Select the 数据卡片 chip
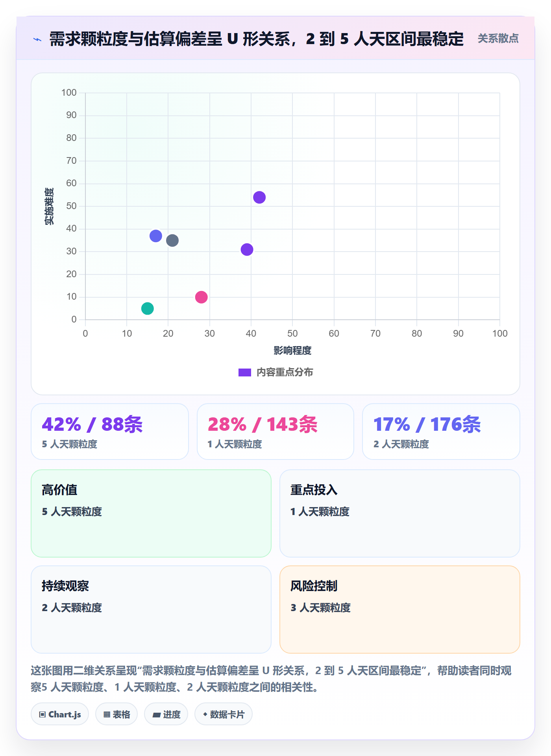 tap(224, 714)
